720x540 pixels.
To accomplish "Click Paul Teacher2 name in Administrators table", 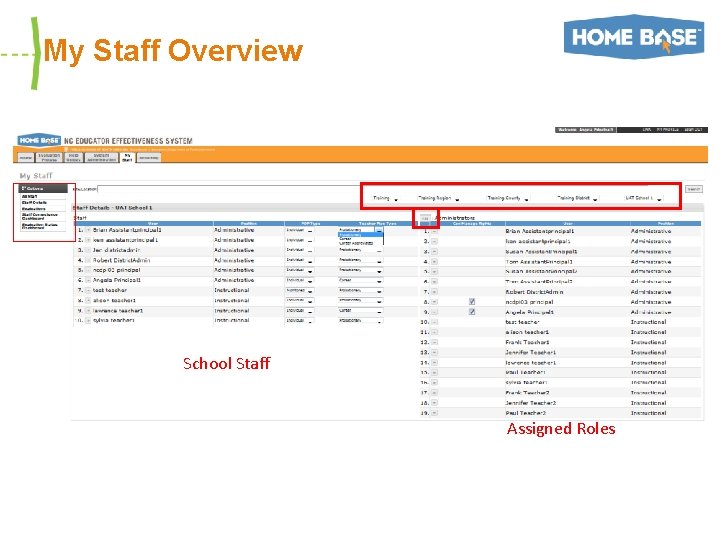I will click(527, 413).
